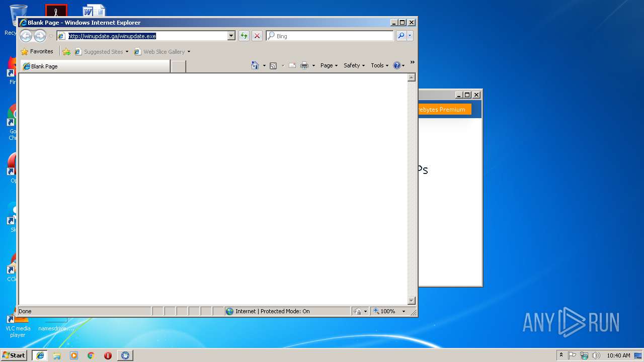Open the Page menu
This screenshot has width=644, height=362.
329,65
